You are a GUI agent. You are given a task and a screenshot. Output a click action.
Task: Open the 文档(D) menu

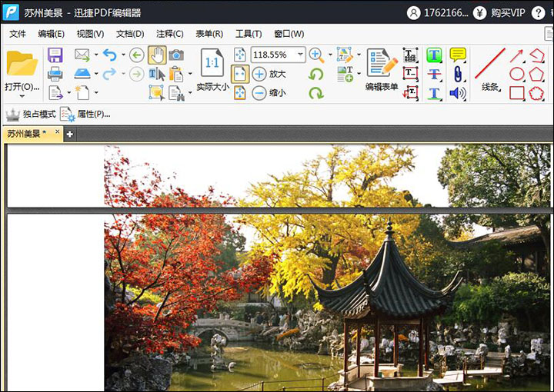pyautogui.click(x=130, y=34)
